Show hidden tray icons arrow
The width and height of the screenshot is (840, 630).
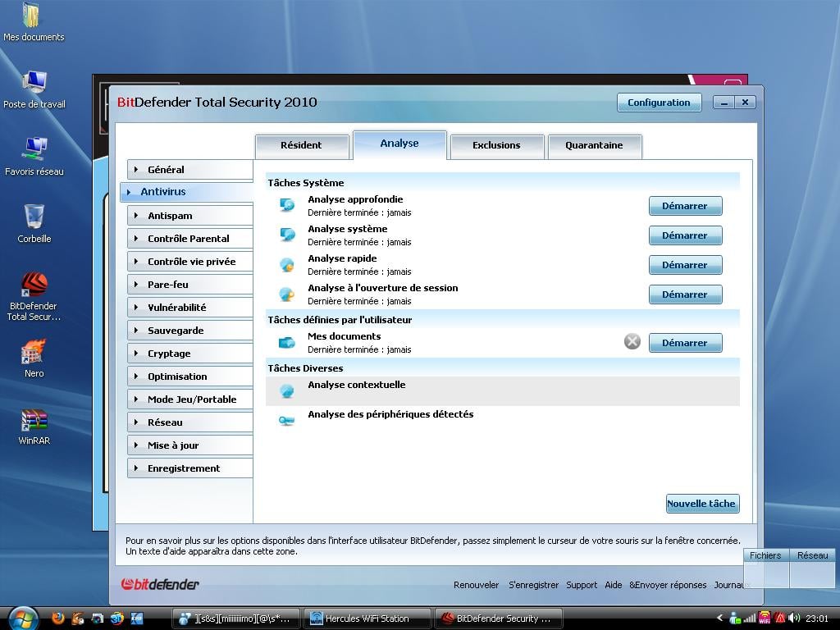[719, 618]
